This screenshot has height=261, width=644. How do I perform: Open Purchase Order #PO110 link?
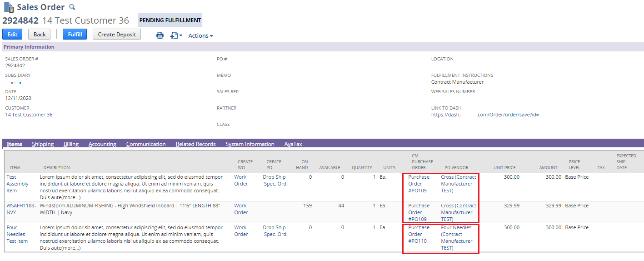point(418,234)
